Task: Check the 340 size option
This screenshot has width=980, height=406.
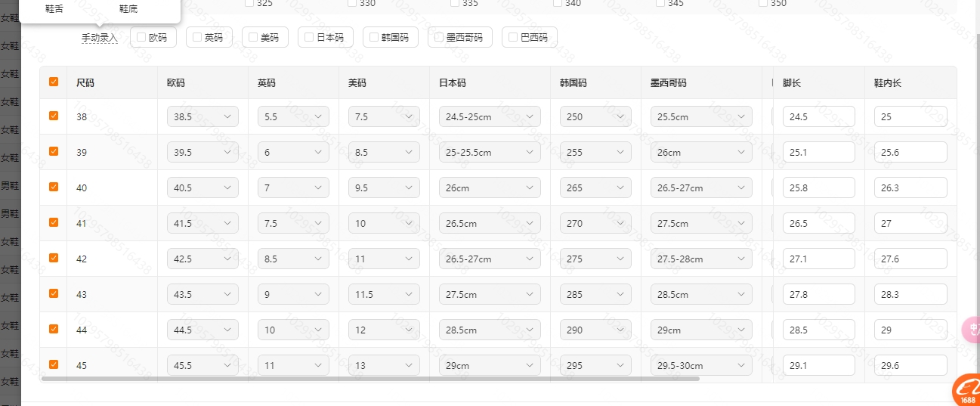Action: (558, 3)
